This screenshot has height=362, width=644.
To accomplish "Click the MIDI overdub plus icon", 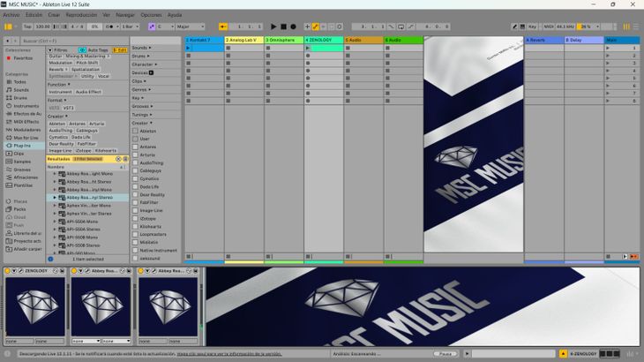I will pos(307,26).
